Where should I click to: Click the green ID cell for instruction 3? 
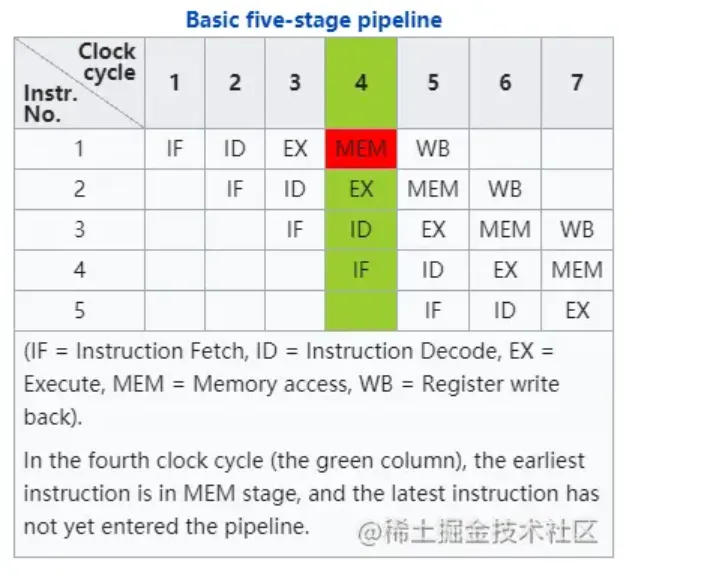click(361, 230)
